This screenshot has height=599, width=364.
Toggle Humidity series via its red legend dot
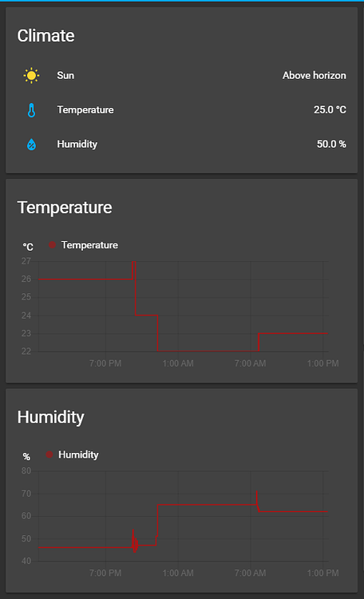pyautogui.click(x=49, y=454)
